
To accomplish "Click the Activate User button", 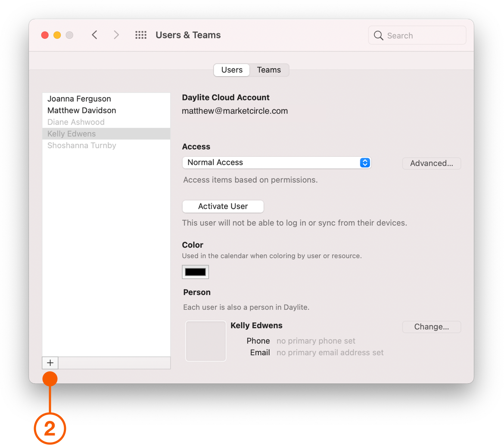I will [223, 206].
